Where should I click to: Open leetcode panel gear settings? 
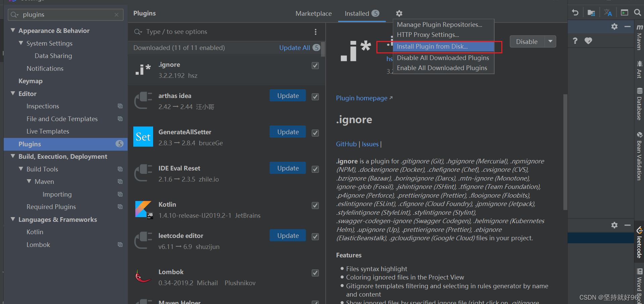(614, 225)
